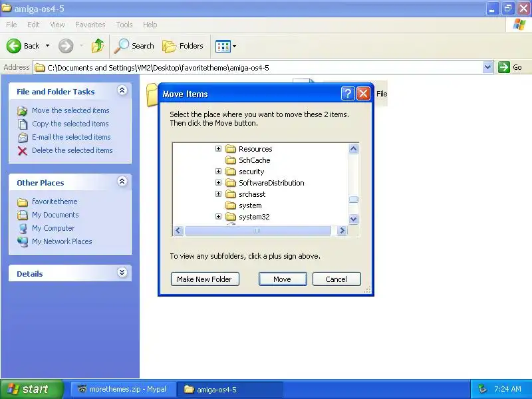Cancel the Move Items dialog
This screenshot has width=532, height=399.
[336, 279]
